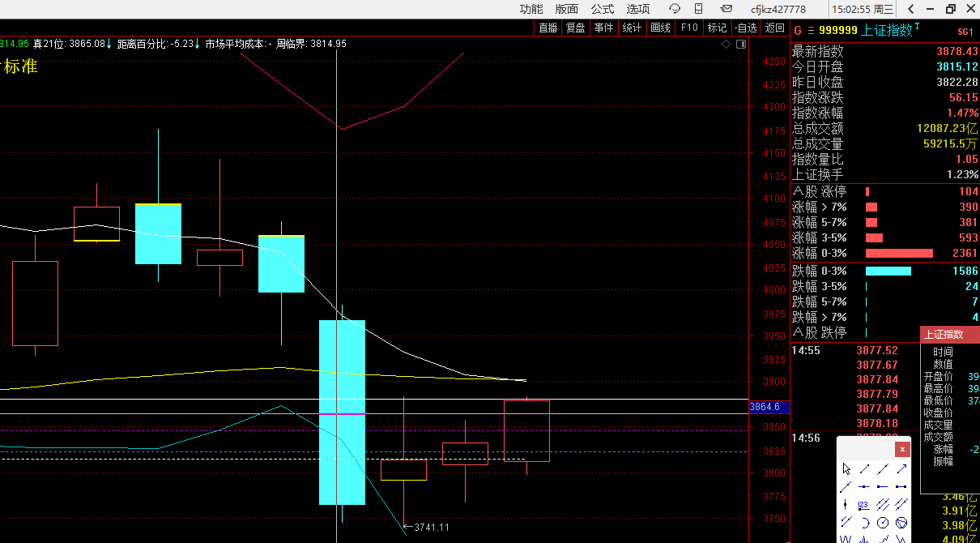The image size is (980, 543).
Task: Select the three parallel lines tool
Action: pyautogui.click(x=882, y=504)
